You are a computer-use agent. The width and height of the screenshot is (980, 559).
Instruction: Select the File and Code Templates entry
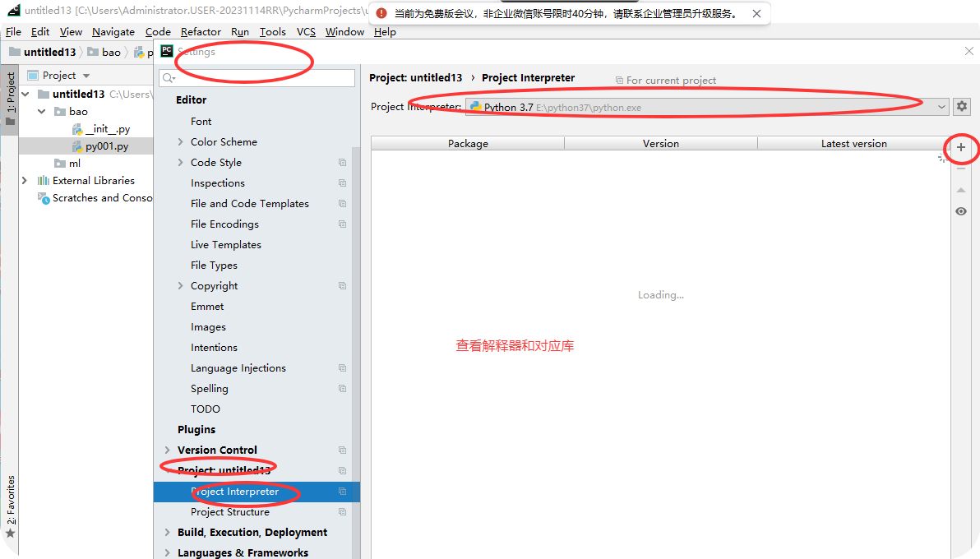click(x=249, y=204)
